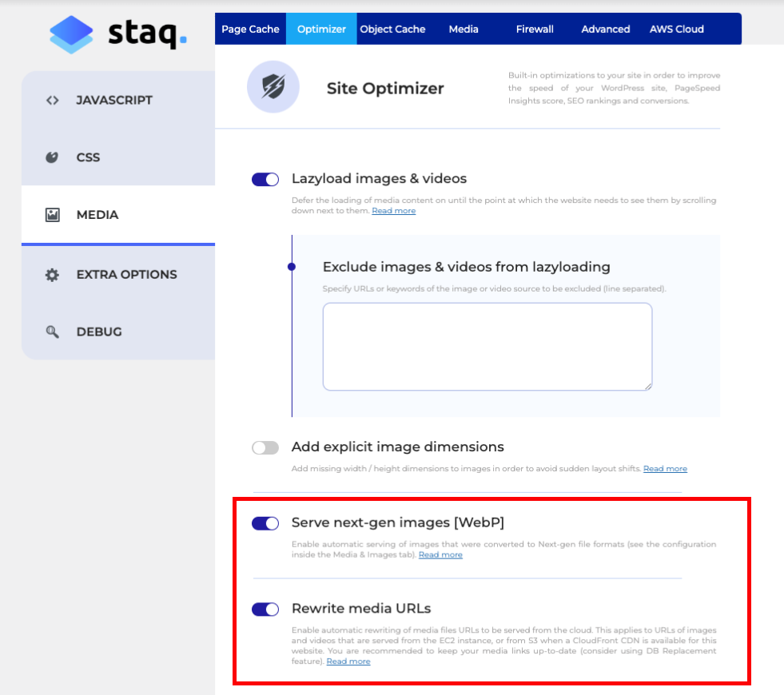Screen dimensions: 784x695
Task: Select Debug via the magnifier icon
Action: 52,332
